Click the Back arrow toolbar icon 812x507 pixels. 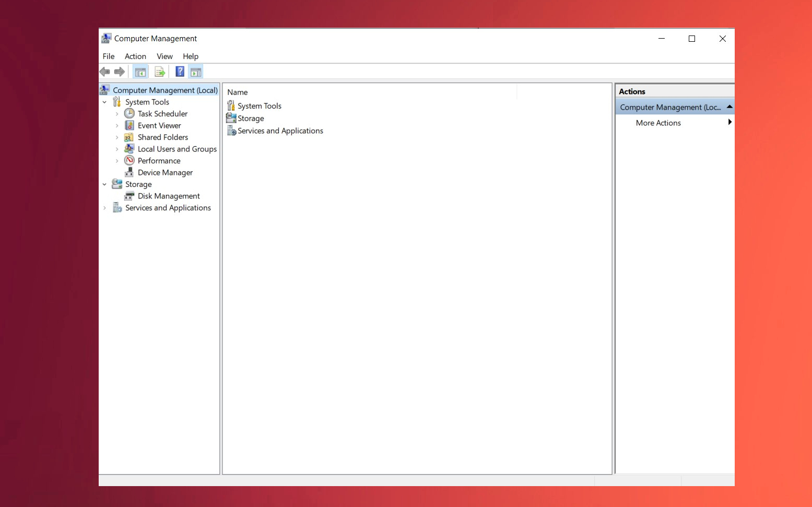[105, 72]
